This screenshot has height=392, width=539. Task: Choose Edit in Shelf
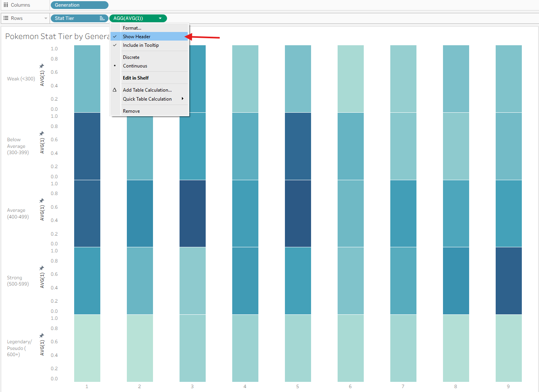(149, 78)
